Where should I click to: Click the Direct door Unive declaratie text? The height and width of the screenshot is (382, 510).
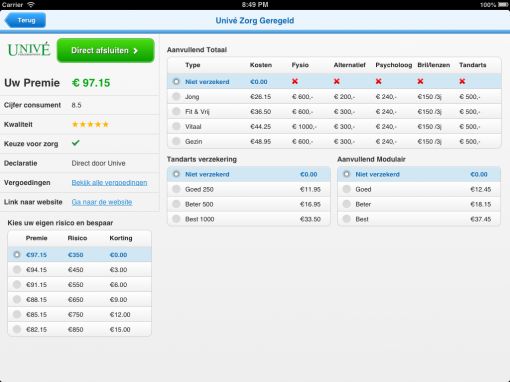click(x=98, y=163)
